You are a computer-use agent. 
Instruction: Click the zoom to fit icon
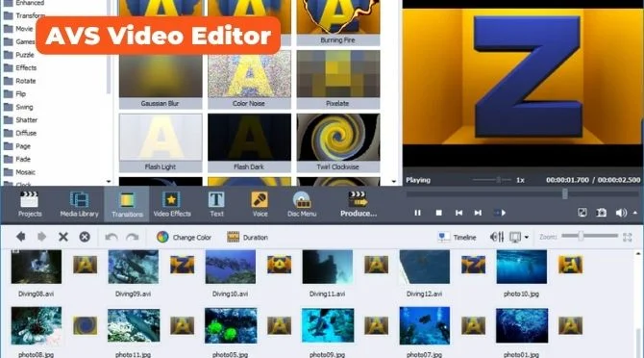tap(627, 237)
